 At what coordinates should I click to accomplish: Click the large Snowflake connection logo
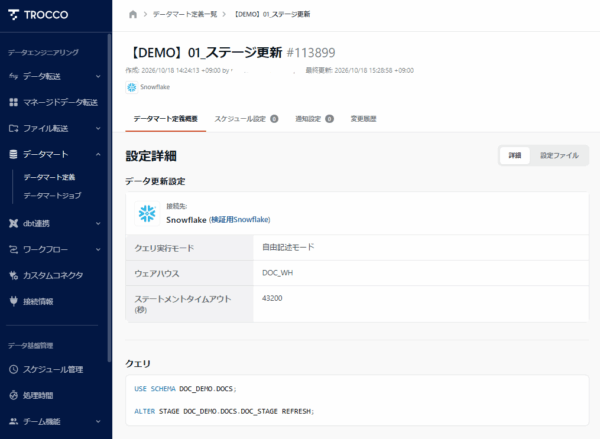point(147,214)
